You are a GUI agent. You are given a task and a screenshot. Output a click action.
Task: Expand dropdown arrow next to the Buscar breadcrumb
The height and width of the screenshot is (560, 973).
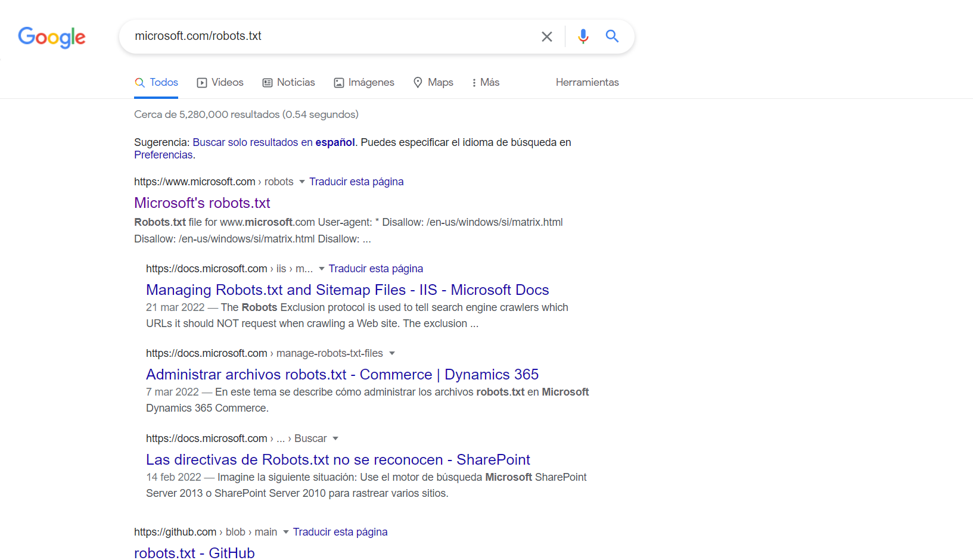point(335,438)
